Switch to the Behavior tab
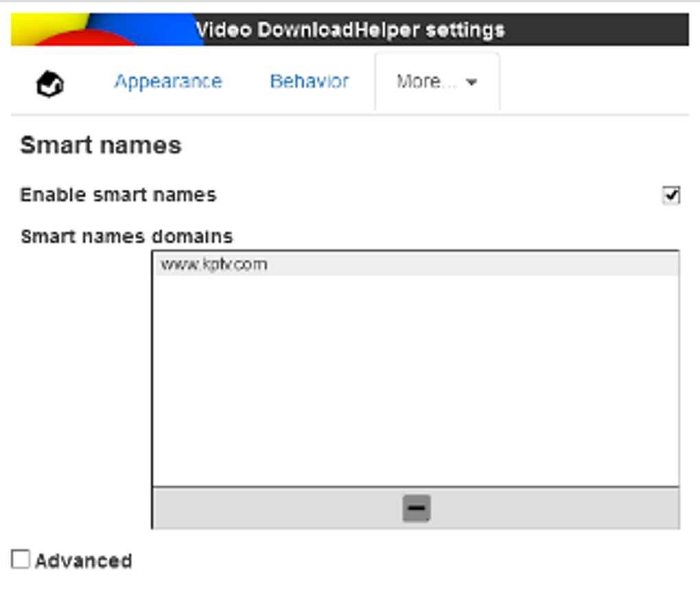 tap(310, 82)
